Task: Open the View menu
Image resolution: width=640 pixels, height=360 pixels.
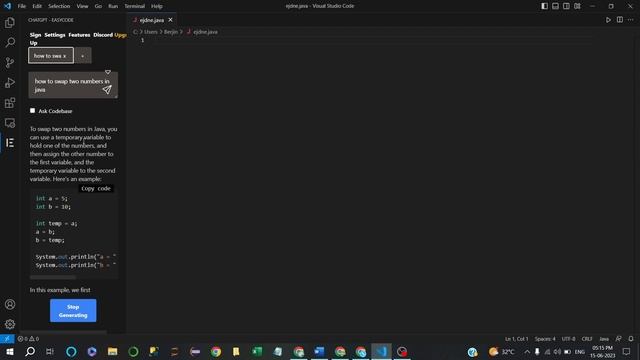Action: [82, 6]
